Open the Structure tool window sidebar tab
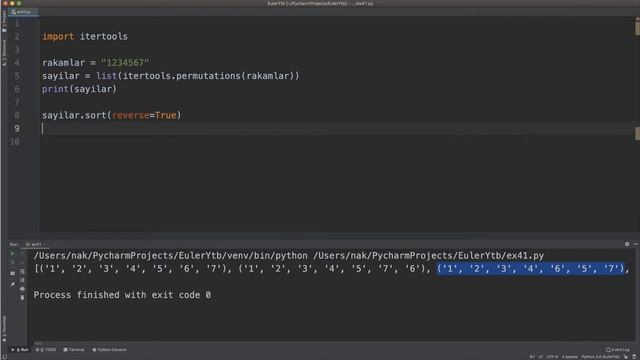Viewport: 640px width, 360px height. (4, 53)
